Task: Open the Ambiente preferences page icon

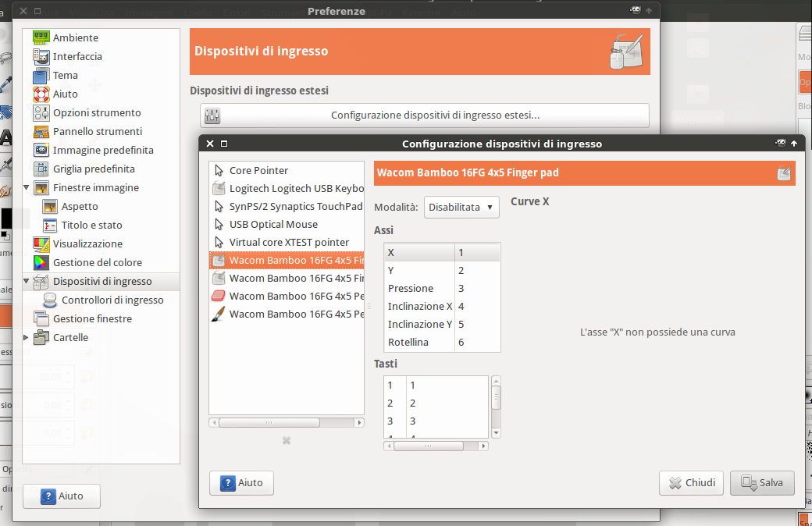Action: tap(41, 37)
